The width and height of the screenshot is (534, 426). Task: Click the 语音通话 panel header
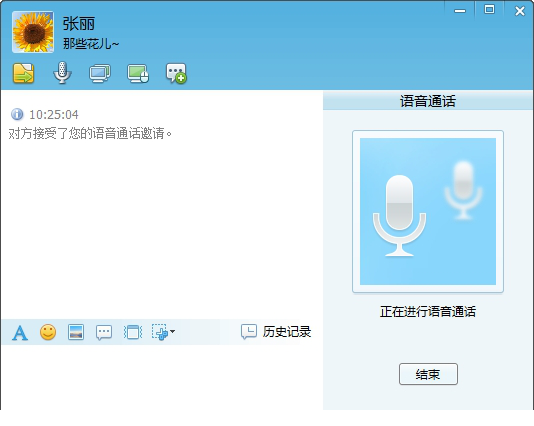coord(428,101)
